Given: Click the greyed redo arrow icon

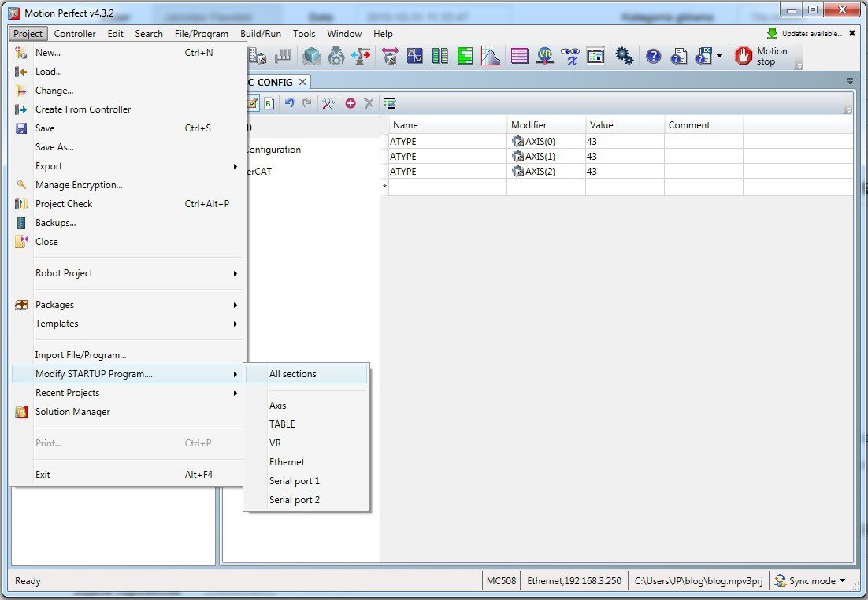Looking at the screenshot, I should click(x=306, y=103).
